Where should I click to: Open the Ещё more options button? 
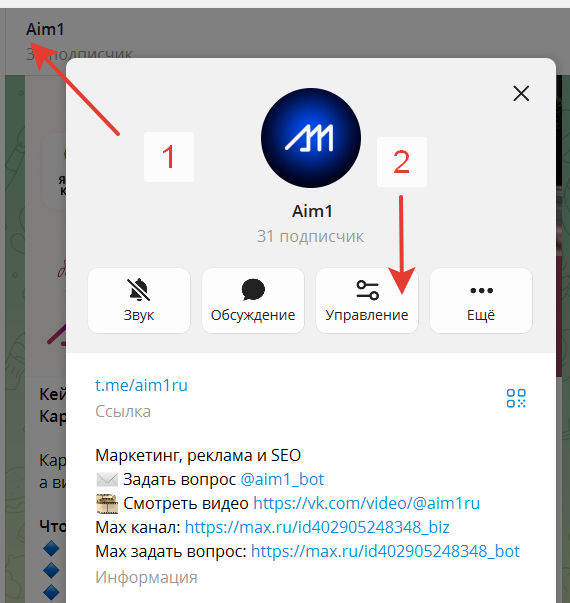coord(481,300)
